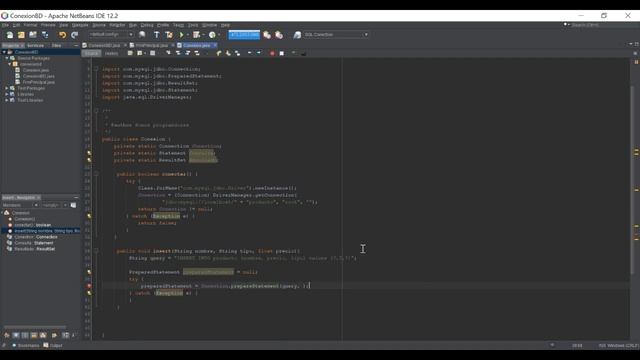Click the Clean and Build icon
Viewport: 640px width, 360px height.
point(169,35)
